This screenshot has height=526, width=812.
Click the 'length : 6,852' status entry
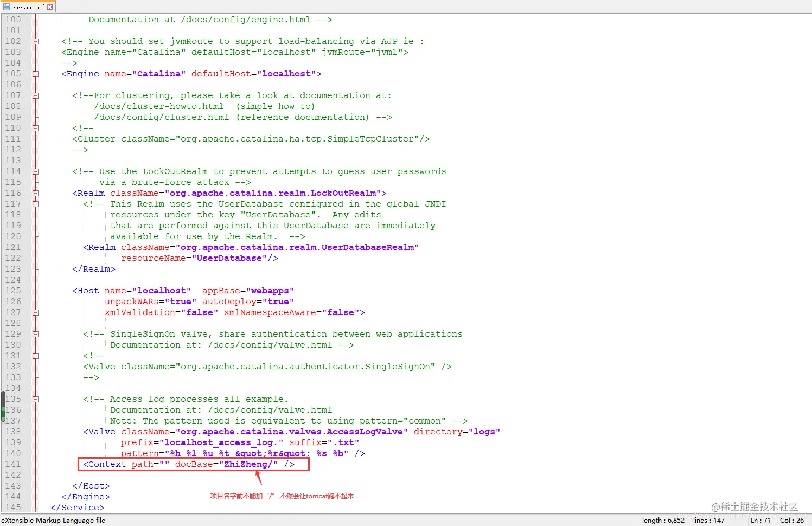[663, 521]
